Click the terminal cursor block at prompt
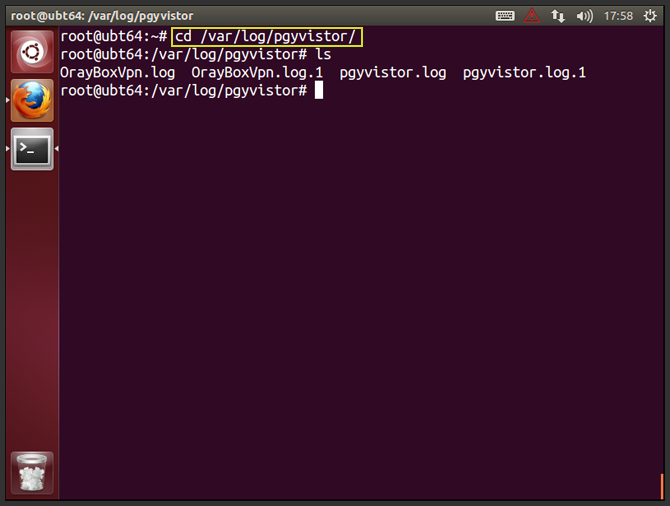The width and height of the screenshot is (670, 506). pyautogui.click(x=319, y=91)
